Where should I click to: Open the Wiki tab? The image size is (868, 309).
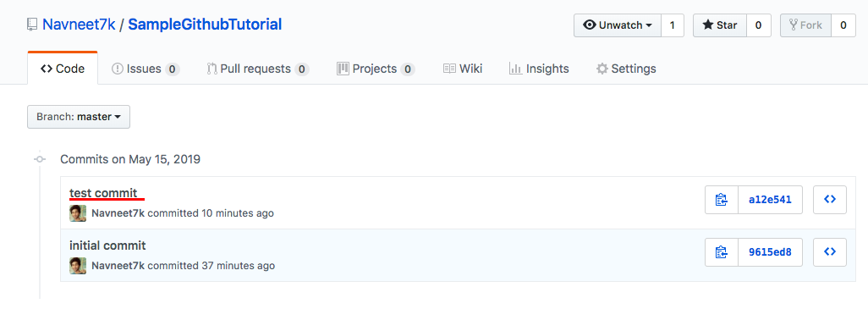click(x=463, y=69)
